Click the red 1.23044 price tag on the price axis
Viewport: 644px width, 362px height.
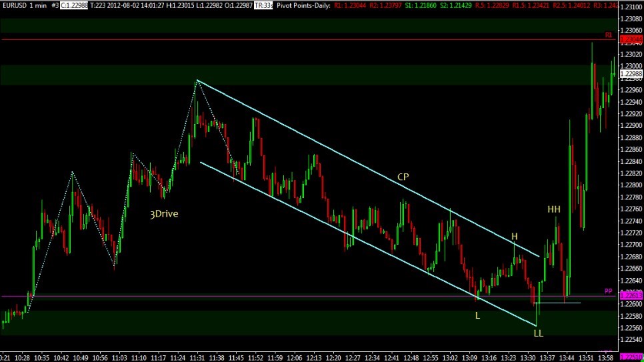tap(631, 39)
